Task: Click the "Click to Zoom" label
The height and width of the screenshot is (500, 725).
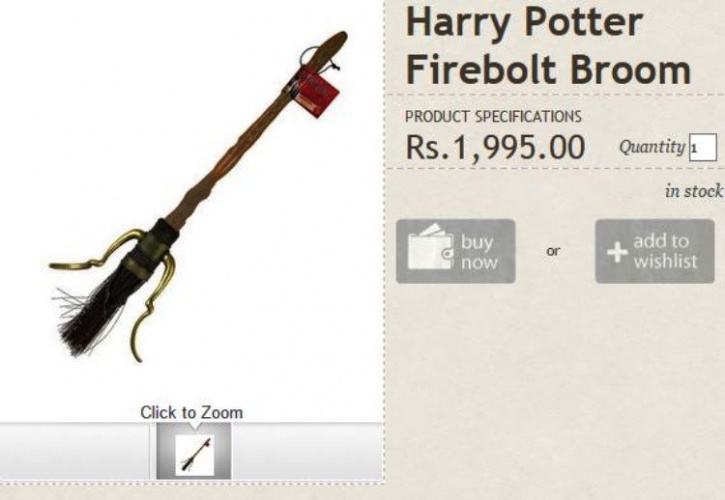Action: coord(191,412)
